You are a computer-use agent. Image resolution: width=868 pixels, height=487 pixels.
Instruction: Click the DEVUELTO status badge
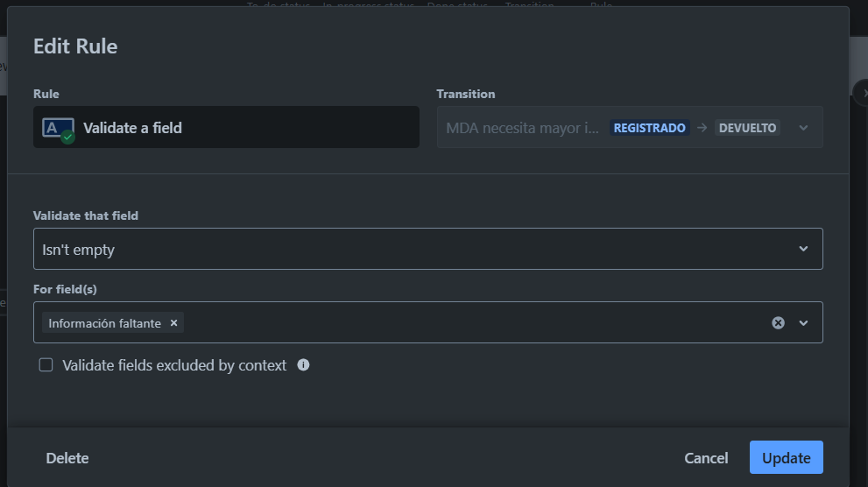pos(747,128)
